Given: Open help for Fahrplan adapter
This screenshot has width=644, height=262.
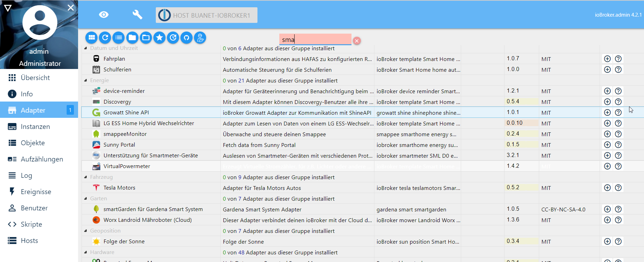Looking at the screenshot, I should coord(618,59).
